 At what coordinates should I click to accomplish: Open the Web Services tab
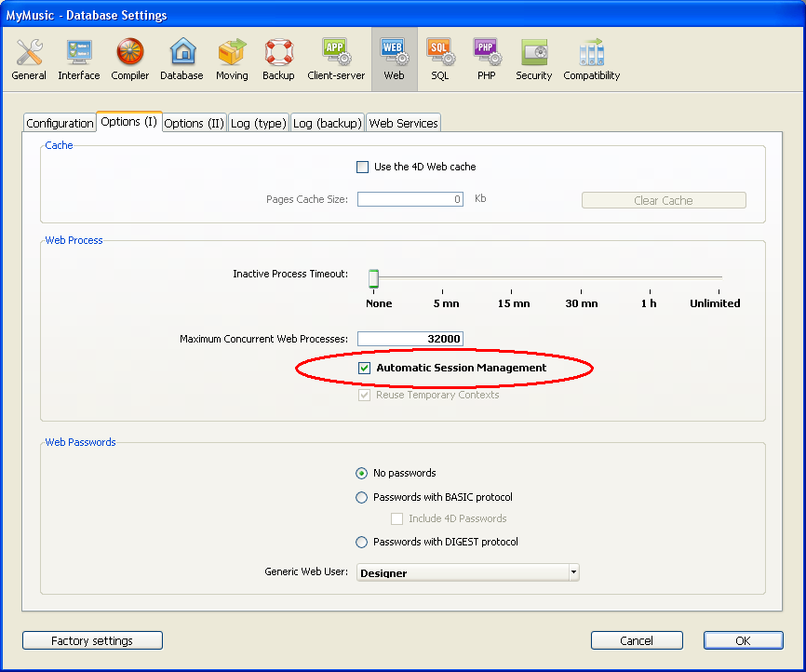point(403,124)
